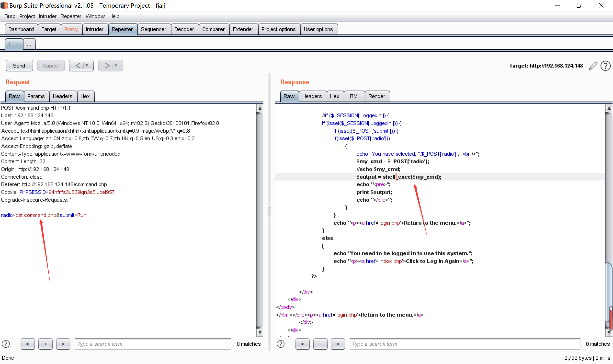Image resolution: width=613 pixels, height=364 pixels.
Task: Close Repeater tab 1 with the x
Action: click(17, 44)
